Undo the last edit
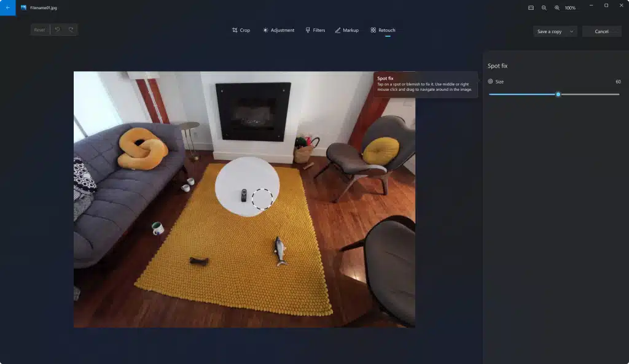The width and height of the screenshot is (629, 364). [57, 29]
